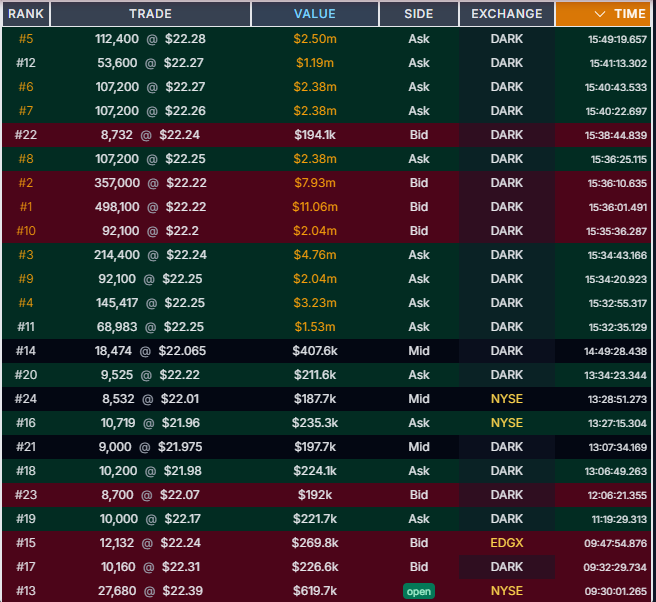
Task: Select rank cell #5
Action: tap(26, 39)
